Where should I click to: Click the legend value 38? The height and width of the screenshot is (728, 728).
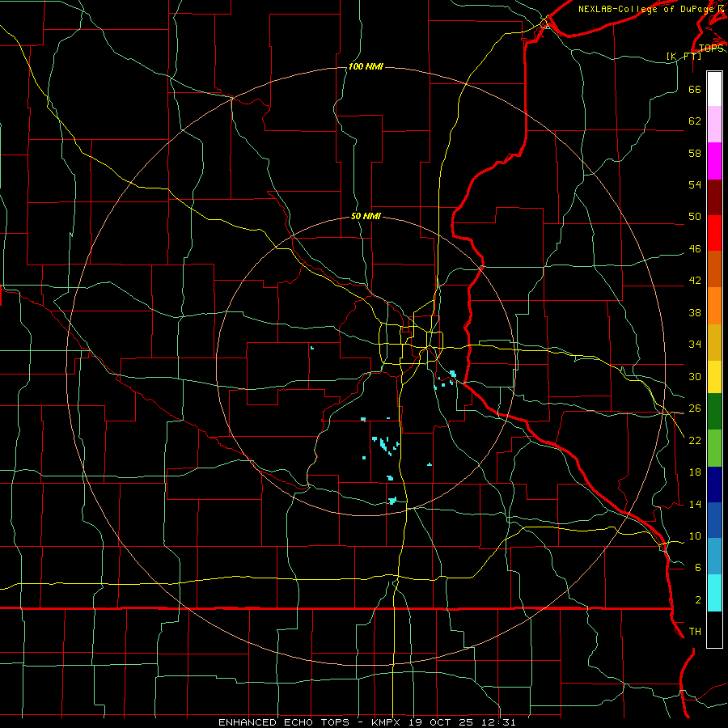click(x=695, y=312)
